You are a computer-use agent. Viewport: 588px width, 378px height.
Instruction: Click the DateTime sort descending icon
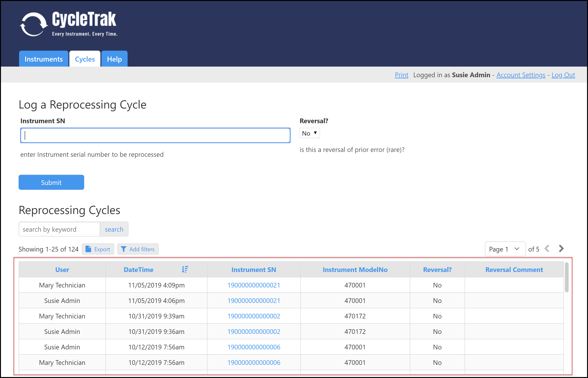pyautogui.click(x=185, y=270)
